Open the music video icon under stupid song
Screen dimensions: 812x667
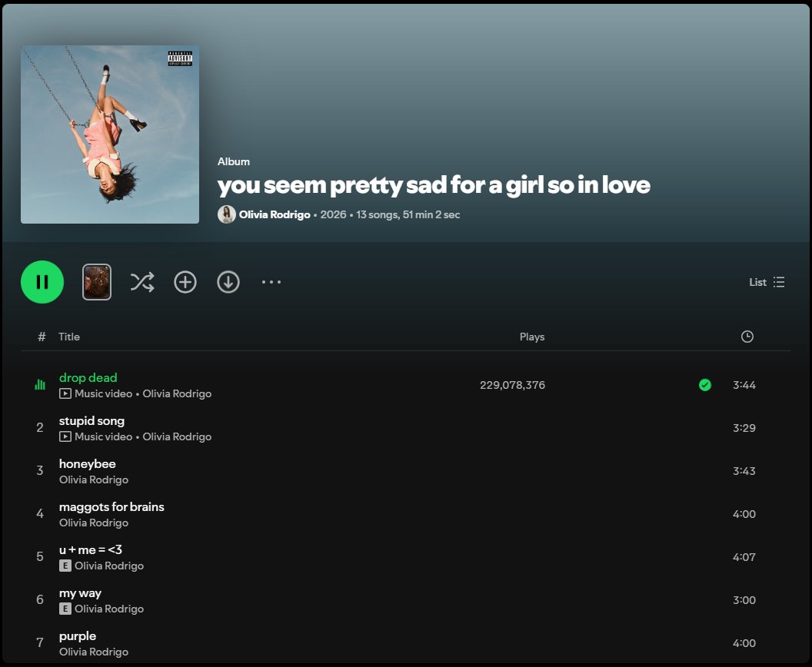(65, 436)
